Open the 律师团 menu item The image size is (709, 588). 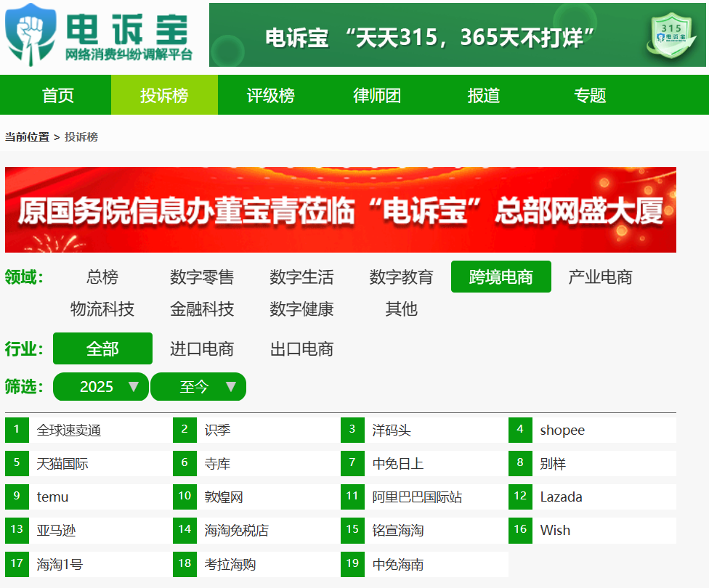377,95
